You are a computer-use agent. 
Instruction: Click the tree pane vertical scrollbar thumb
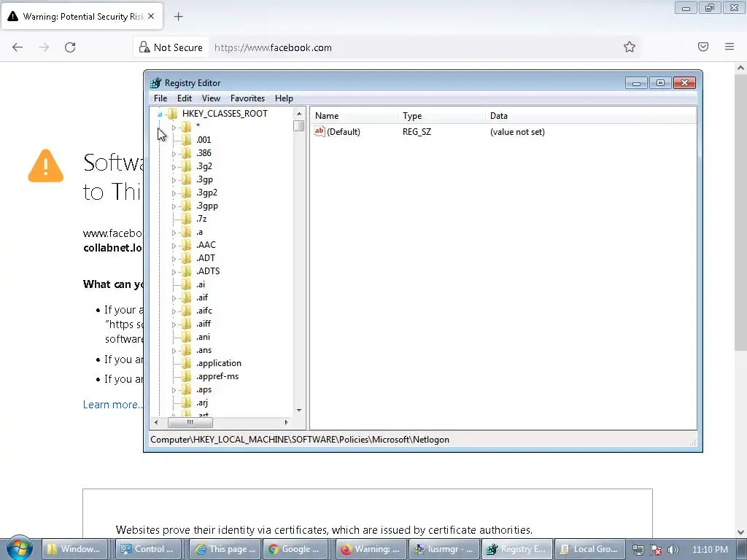pyautogui.click(x=298, y=125)
